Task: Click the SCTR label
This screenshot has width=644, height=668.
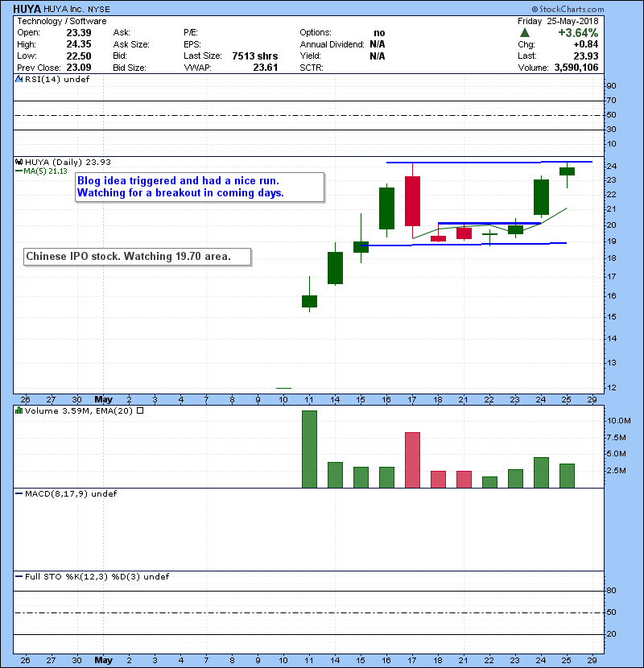Action: (312, 68)
